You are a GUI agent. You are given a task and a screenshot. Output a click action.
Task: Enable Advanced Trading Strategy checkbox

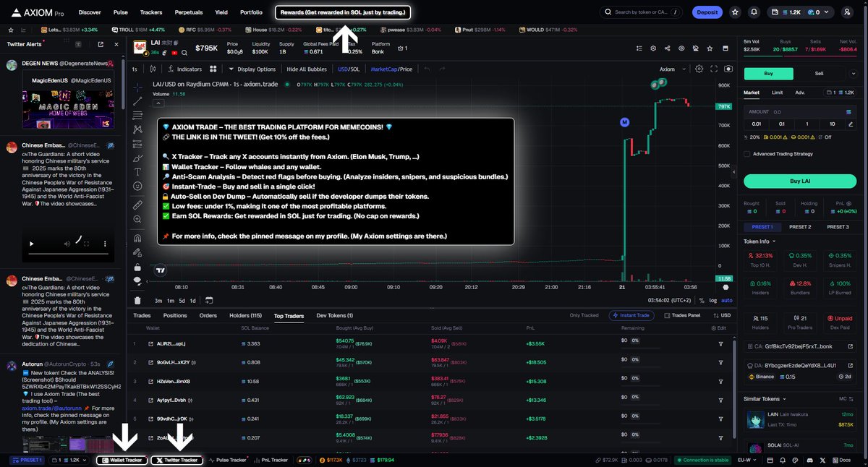tap(747, 153)
